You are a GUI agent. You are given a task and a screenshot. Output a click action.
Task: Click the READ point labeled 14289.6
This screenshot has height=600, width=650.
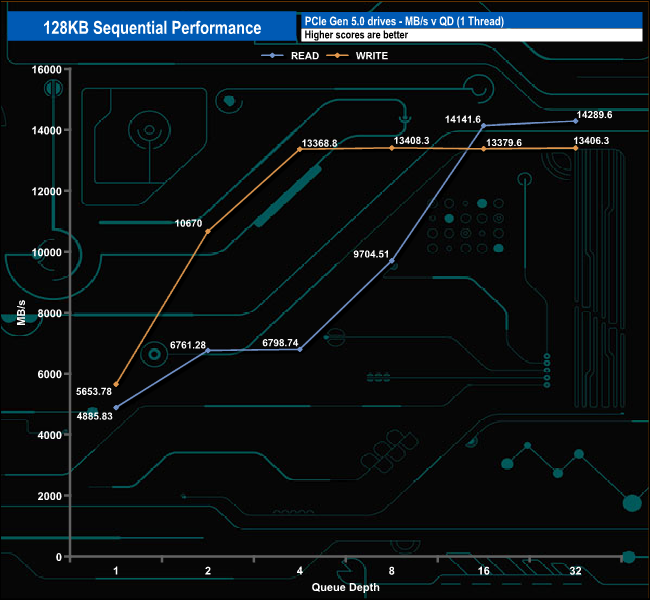tap(575, 121)
